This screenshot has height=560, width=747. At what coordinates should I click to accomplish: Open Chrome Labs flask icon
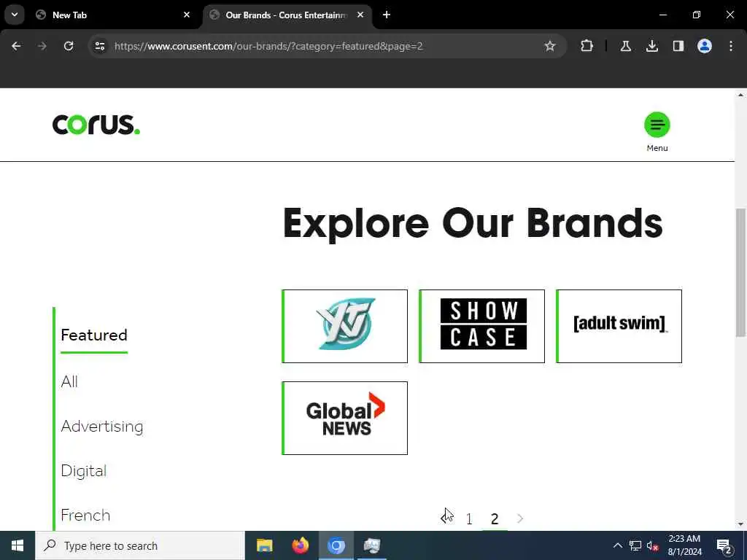625,46
